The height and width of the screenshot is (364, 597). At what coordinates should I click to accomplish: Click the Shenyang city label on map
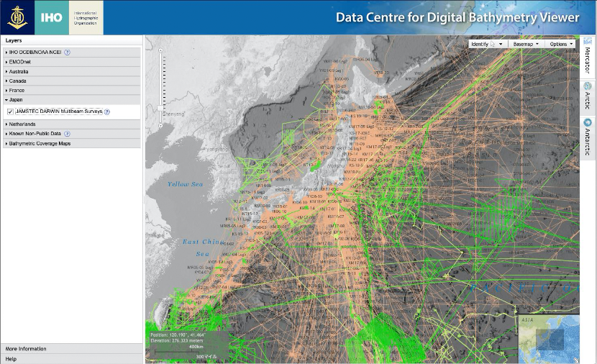(x=173, y=114)
